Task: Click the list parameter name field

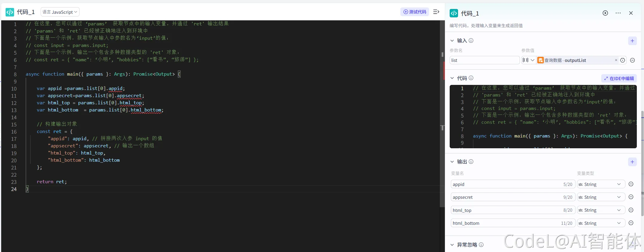Action: [484, 60]
